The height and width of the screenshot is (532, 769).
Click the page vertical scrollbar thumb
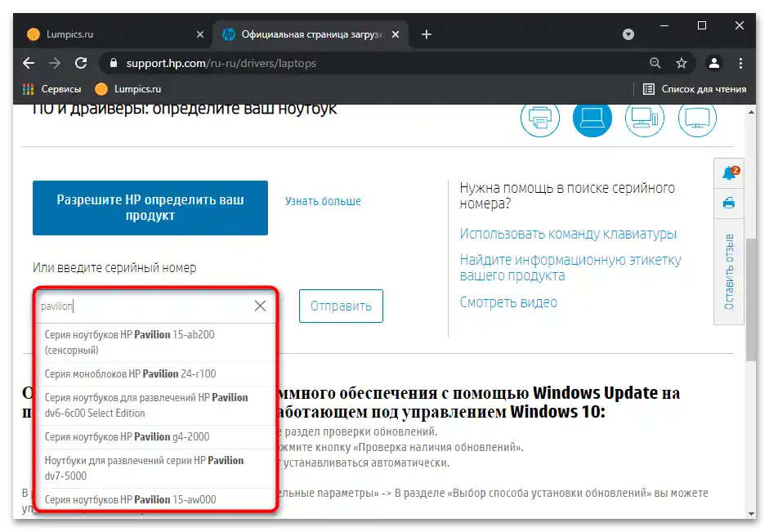click(x=751, y=300)
